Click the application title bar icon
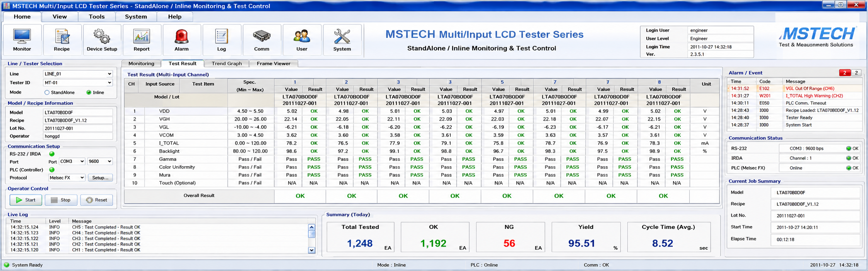 pyautogui.click(x=6, y=6)
